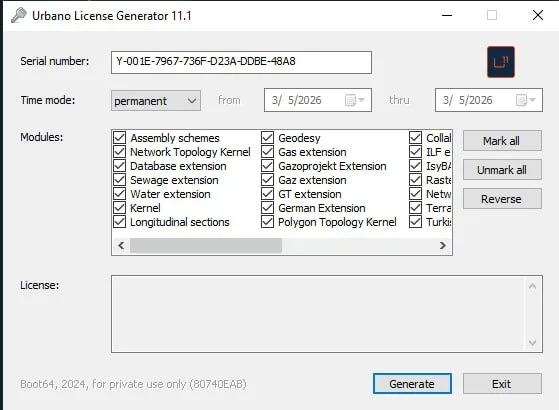Click the modules list left scroll arrow

tap(121, 245)
